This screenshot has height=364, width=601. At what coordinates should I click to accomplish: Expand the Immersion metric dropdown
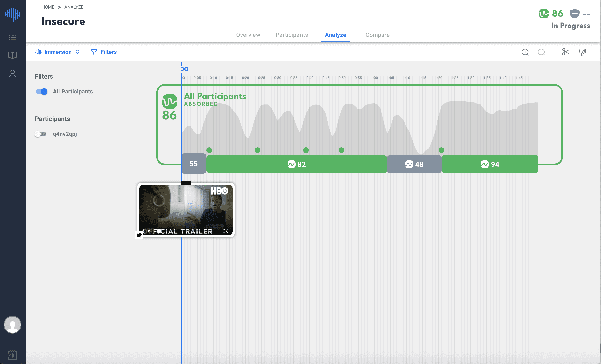(57, 52)
